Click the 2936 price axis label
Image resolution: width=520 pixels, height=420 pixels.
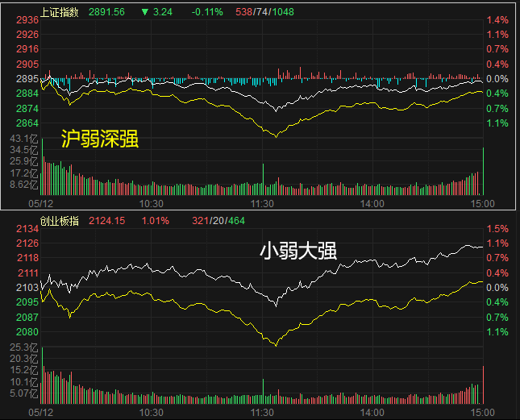[x=27, y=20]
